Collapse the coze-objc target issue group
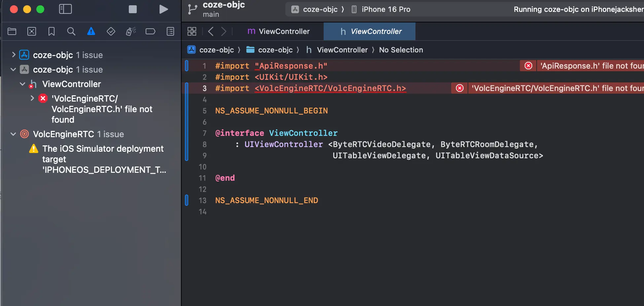 tap(14, 69)
